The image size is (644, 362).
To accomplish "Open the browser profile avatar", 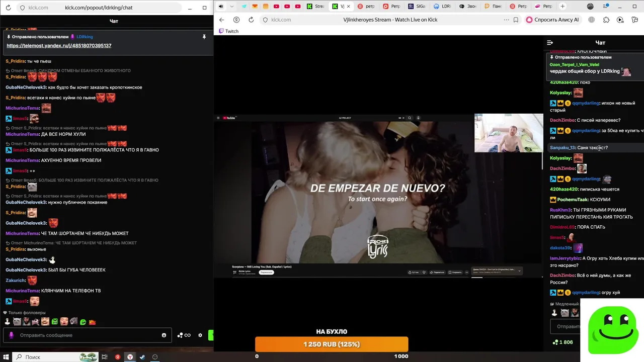I will (590, 7).
